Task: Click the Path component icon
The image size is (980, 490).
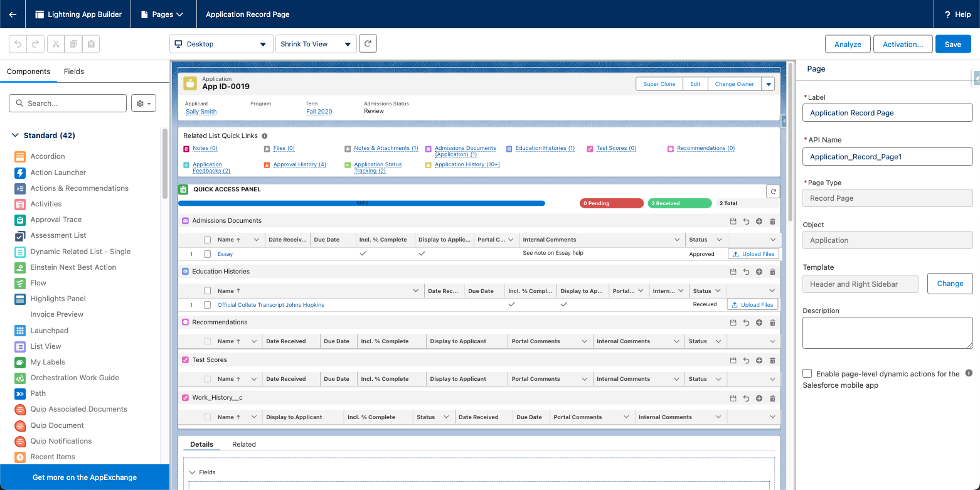Action: point(19,393)
